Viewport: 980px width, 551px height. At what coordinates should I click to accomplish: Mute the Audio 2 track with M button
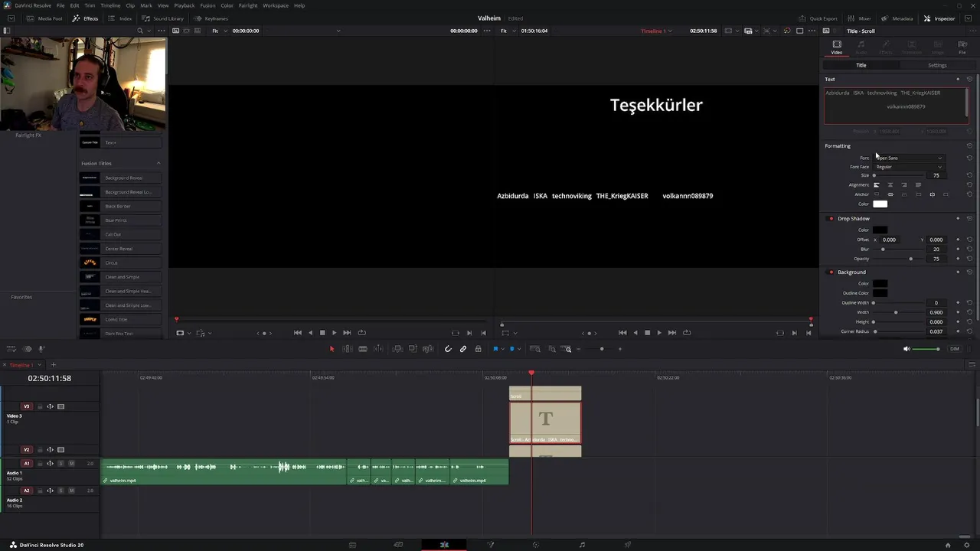(72, 491)
